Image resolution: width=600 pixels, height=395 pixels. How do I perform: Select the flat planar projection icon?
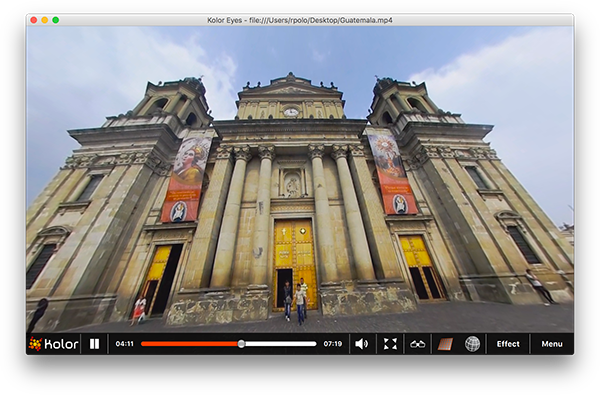coord(445,344)
